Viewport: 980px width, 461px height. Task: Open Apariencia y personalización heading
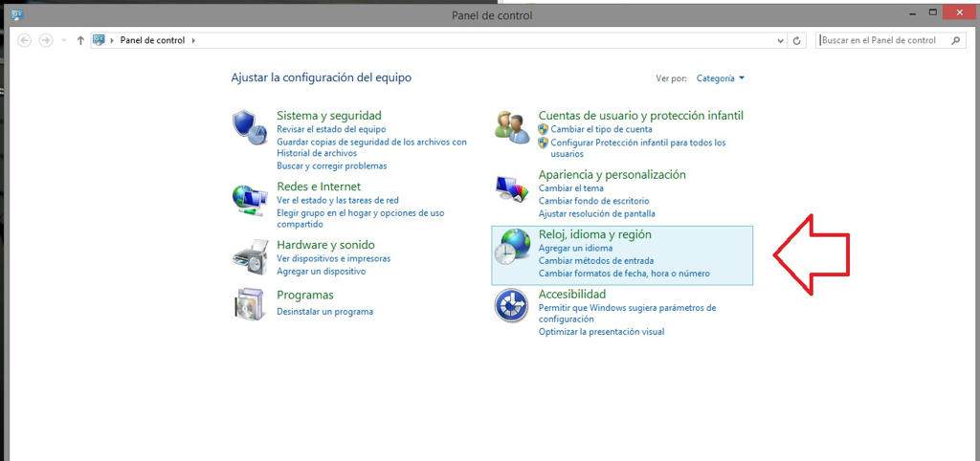coord(612,174)
